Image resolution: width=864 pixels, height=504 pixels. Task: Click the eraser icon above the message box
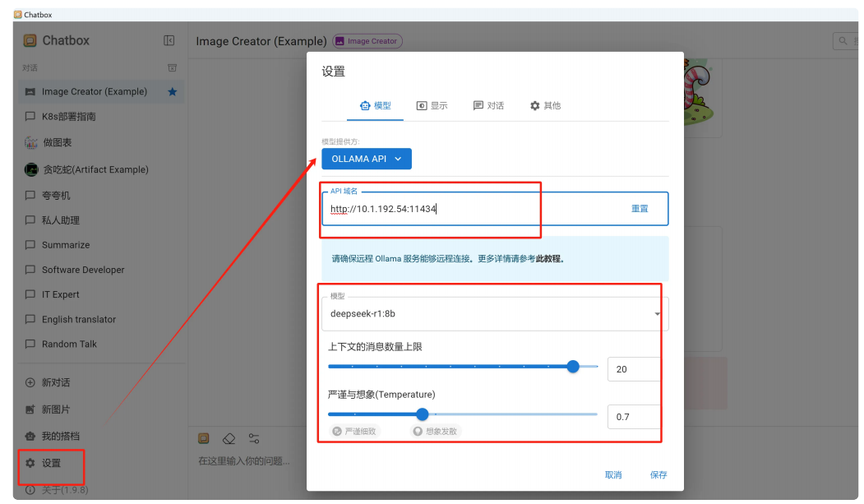click(x=229, y=438)
